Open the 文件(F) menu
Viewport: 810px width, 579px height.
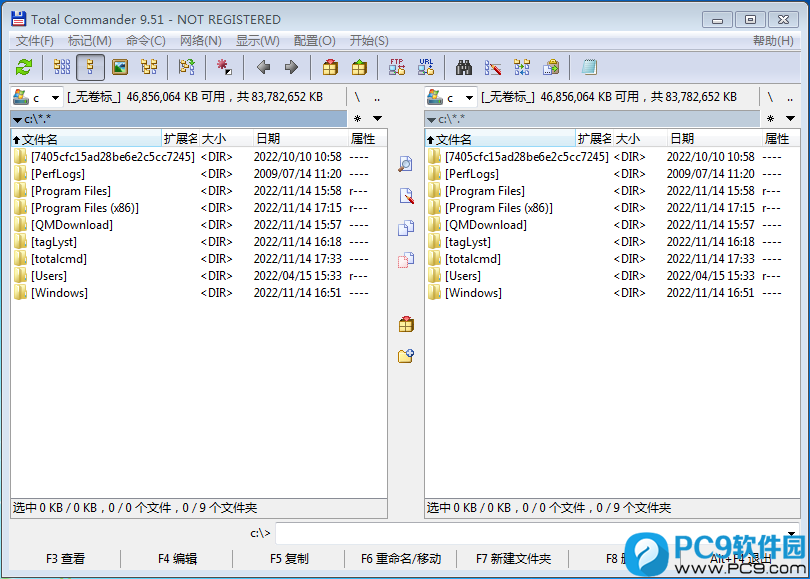point(35,41)
